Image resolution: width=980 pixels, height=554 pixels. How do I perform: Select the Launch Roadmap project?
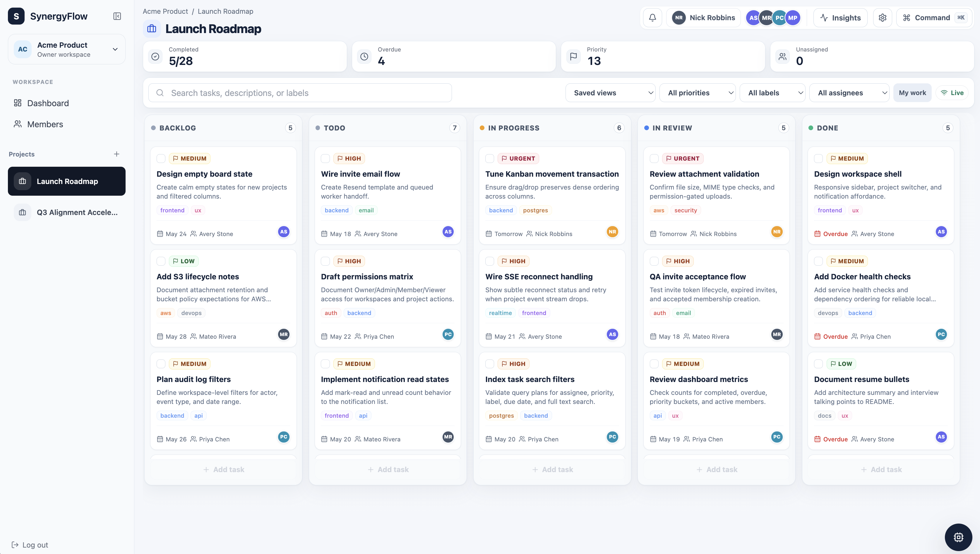[x=67, y=181]
